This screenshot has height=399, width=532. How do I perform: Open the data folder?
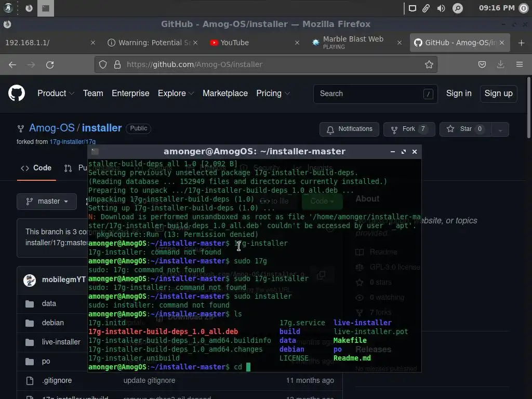click(x=49, y=303)
